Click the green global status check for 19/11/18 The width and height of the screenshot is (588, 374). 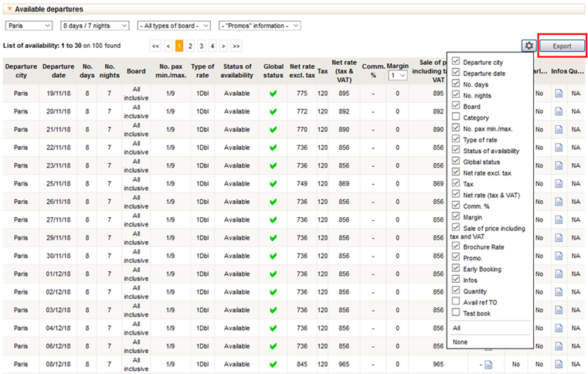pos(273,93)
